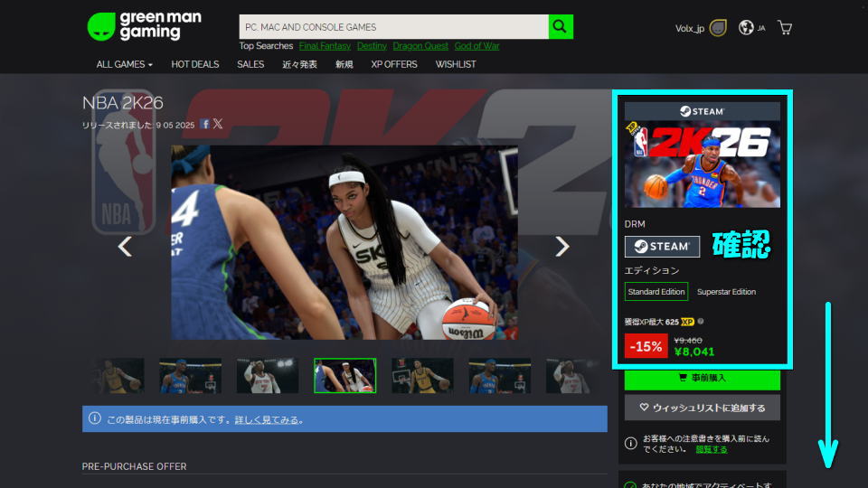
Task: Click the NBA 2K26 page title
Action: [x=123, y=103]
